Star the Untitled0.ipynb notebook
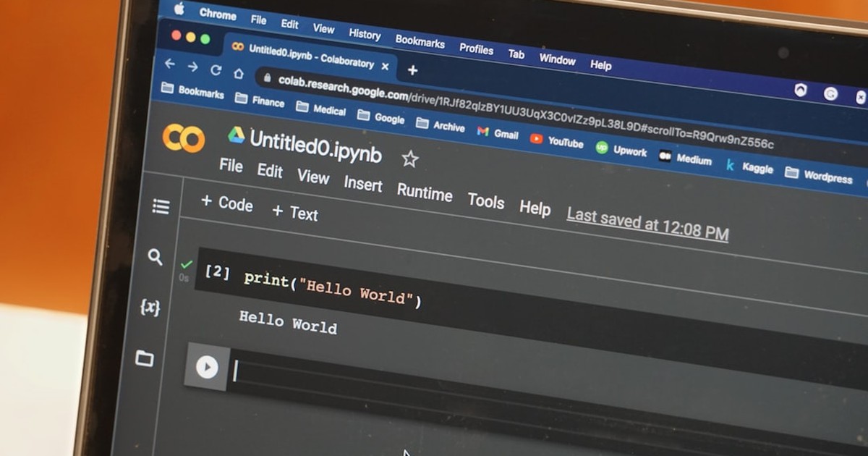 (410, 159)
